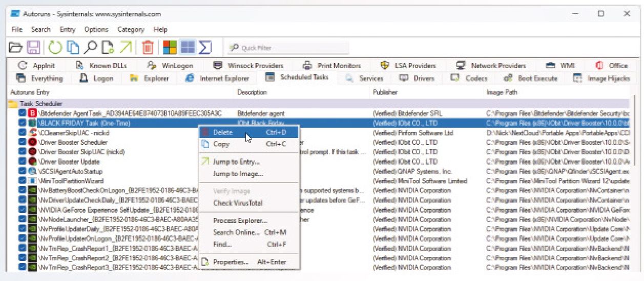This screenshot has height=281, width=644.
Task: Click the NvNodeLauncher NVIDIA entry icon
Action: [x=32, y=219]
